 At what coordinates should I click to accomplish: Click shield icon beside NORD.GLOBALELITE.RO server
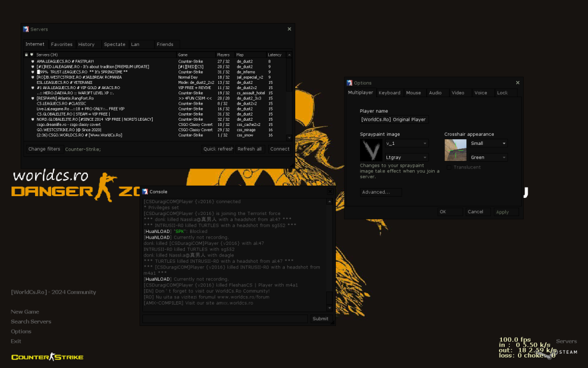tap(33, 119)
